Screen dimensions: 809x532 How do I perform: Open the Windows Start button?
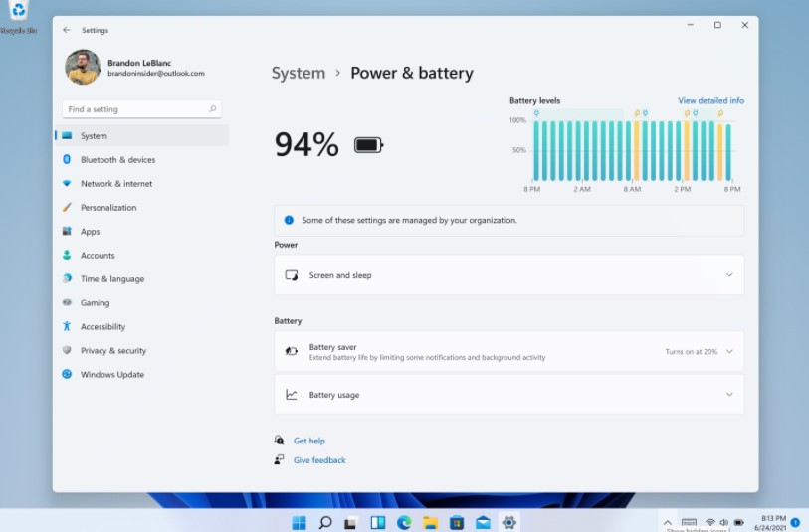[299, 522]
